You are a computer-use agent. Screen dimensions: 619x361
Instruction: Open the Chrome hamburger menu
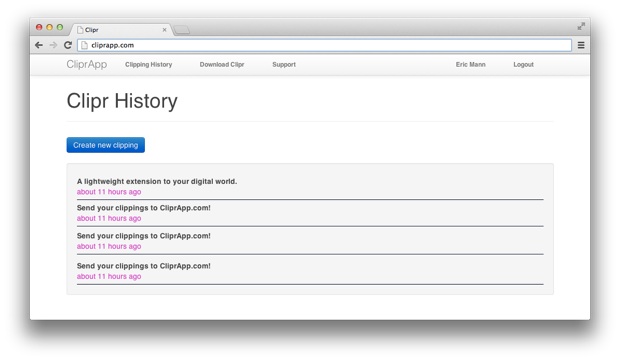581,45
